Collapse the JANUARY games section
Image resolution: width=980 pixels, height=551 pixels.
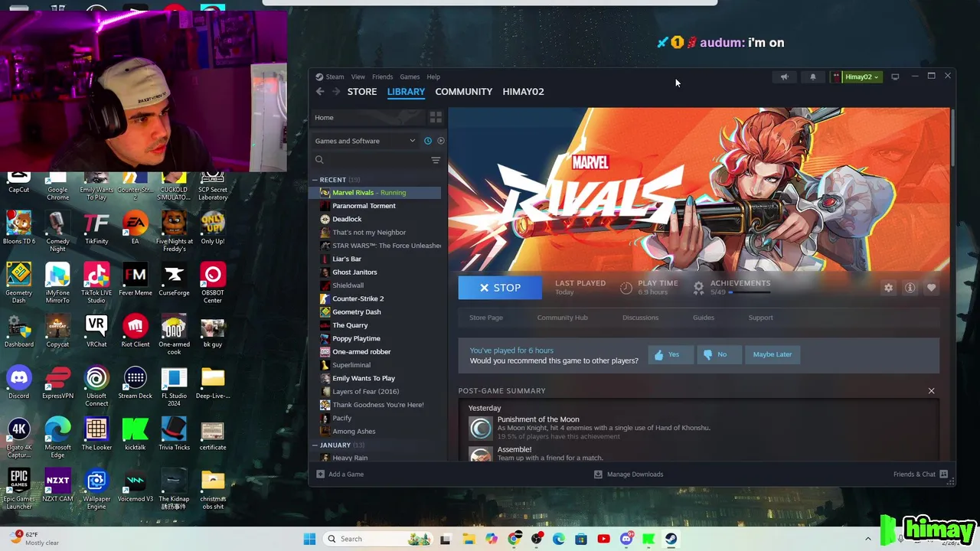pyautogui.click(x=315, y=445)
